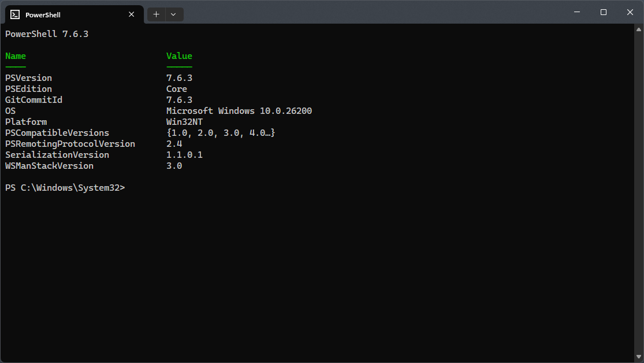Select the PowerShell tab

[x=75, y=14]
